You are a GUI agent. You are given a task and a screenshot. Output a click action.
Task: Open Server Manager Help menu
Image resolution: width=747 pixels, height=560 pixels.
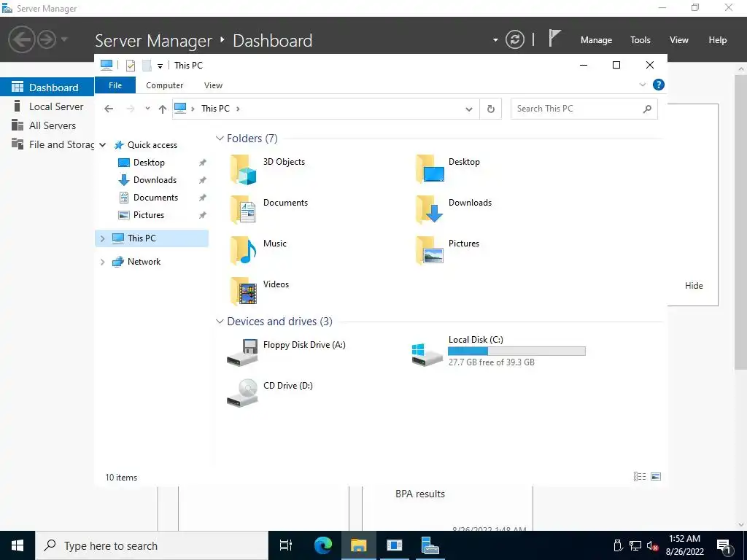coord(718,40)
